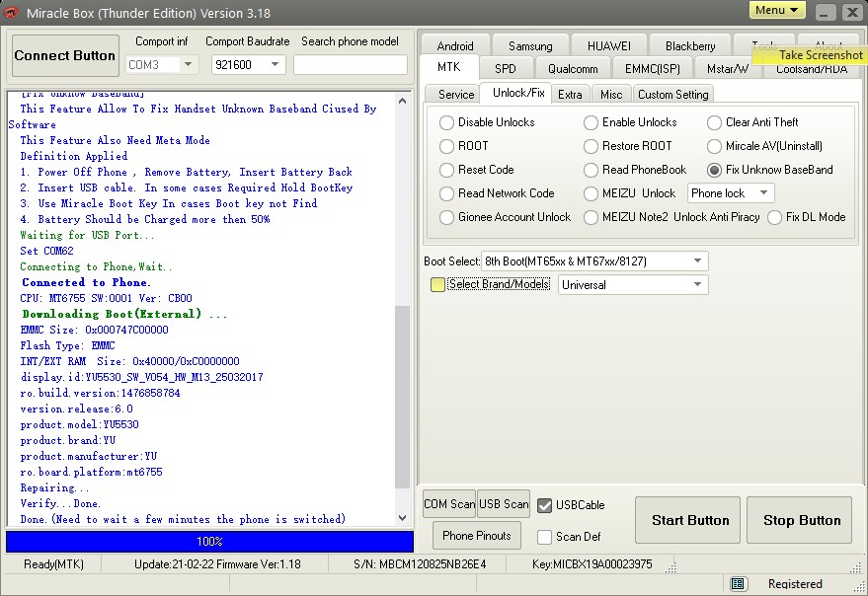Click the Registered status text

[x=795, y=584]
